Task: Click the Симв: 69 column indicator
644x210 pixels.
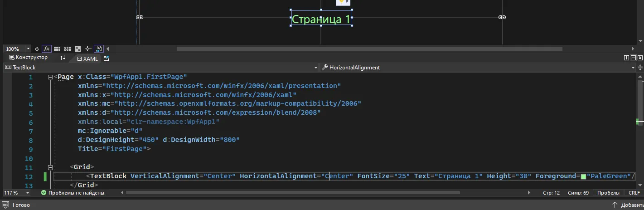Action: pyautogui.click(x=578, y=193)
